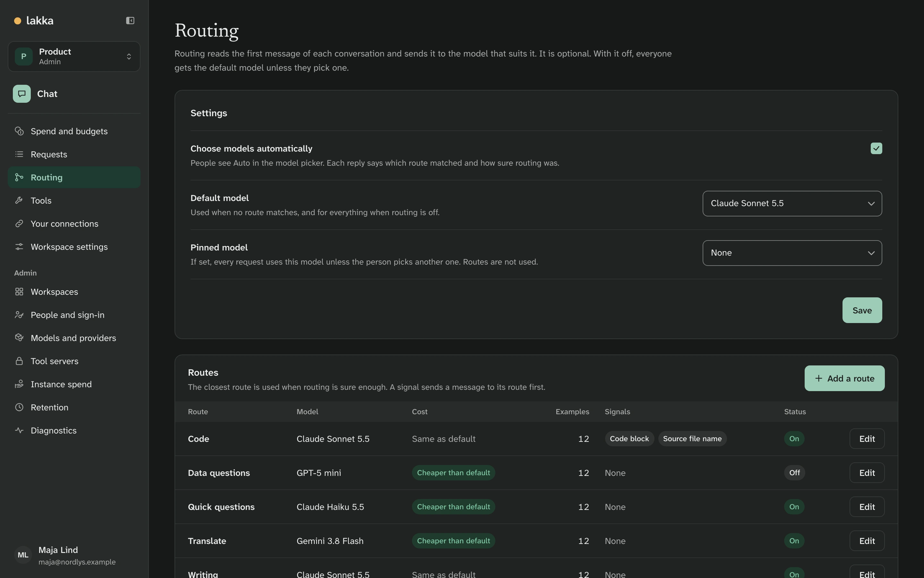
Task: Click Cheaper than default badge for Translate
Action: click(453, 541)
